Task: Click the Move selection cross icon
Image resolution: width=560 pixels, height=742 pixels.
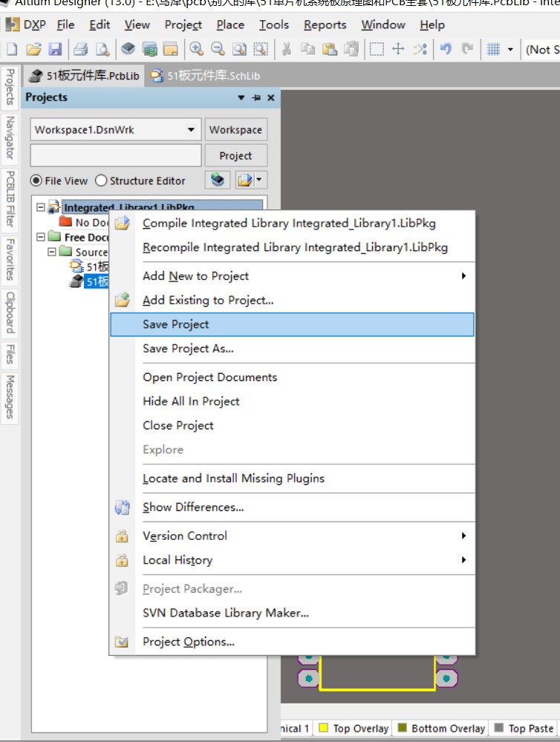Action: point(398,49)
